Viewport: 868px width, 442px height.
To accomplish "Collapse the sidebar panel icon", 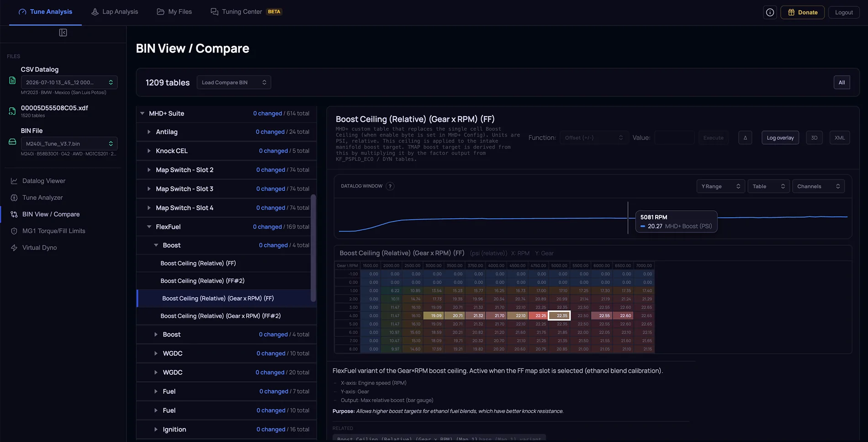I will 63,32.
